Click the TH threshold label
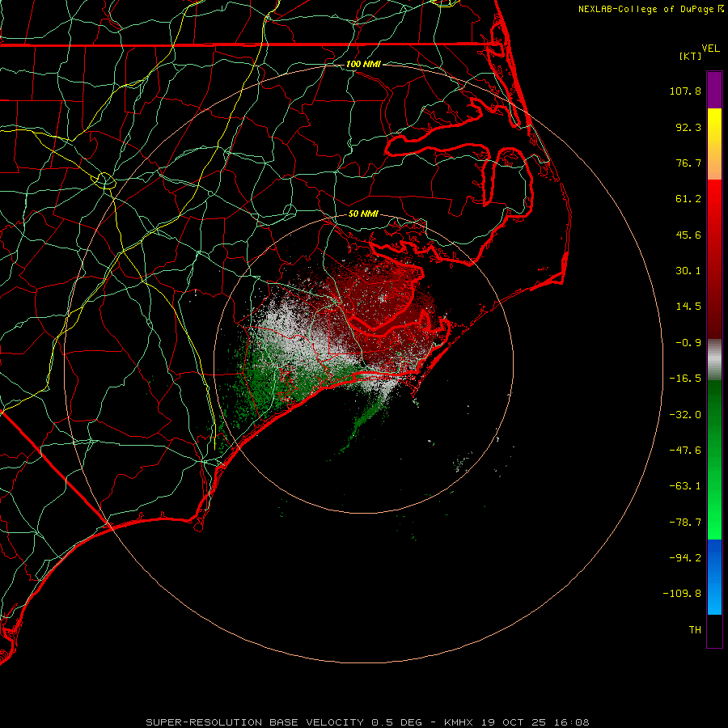The height and width of the screenshot is (728, 728). click(695, 630)
